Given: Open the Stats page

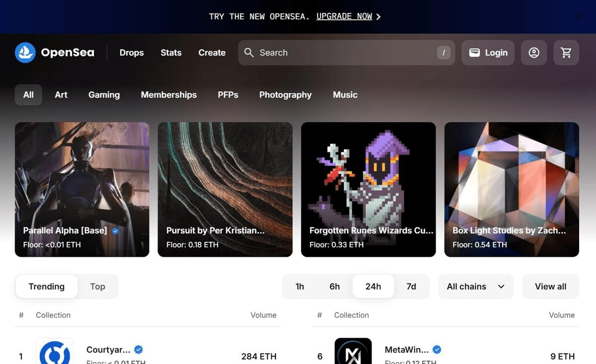Looking at the screenshot, I should (x=171, y=53).
